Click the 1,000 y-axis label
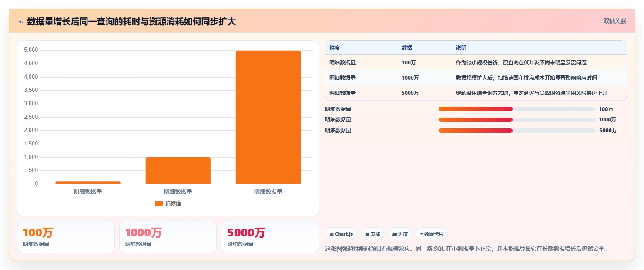Screen dimensions: 644x270 (30, 157)
